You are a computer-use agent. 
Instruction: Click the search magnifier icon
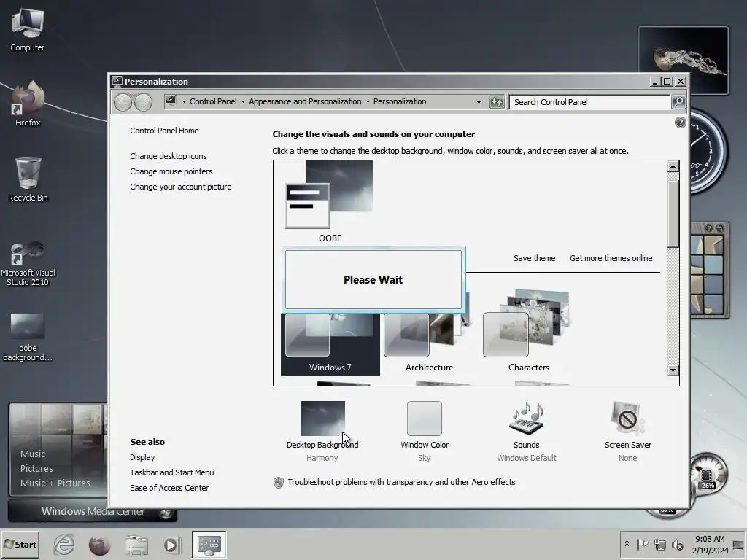pos(678,102)
